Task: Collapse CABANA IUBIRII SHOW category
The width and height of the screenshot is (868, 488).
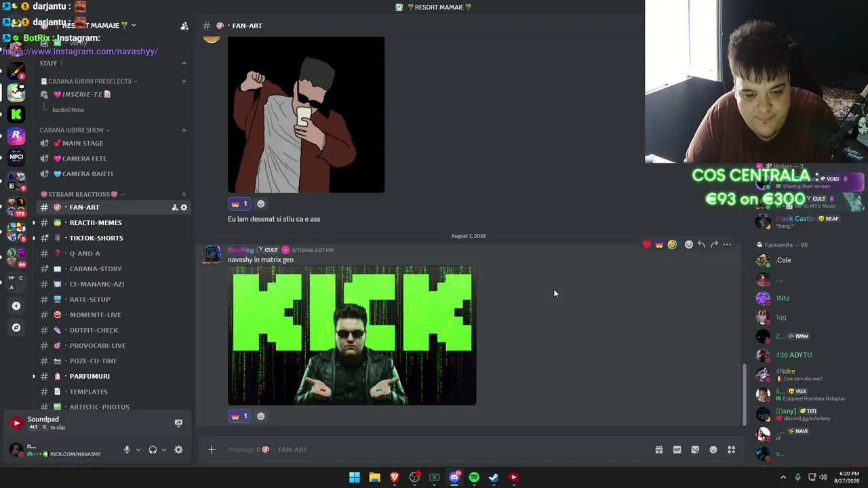Action: (x=75, y=130)
